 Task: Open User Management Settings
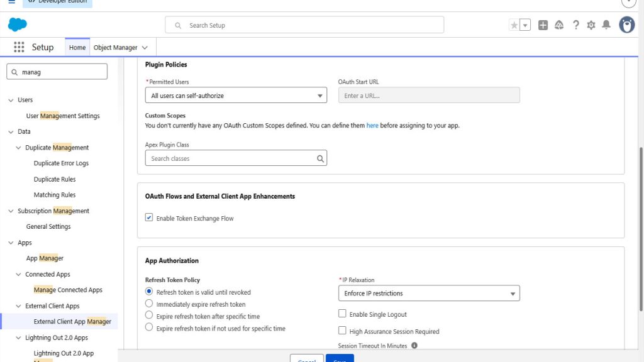[63, 116]
